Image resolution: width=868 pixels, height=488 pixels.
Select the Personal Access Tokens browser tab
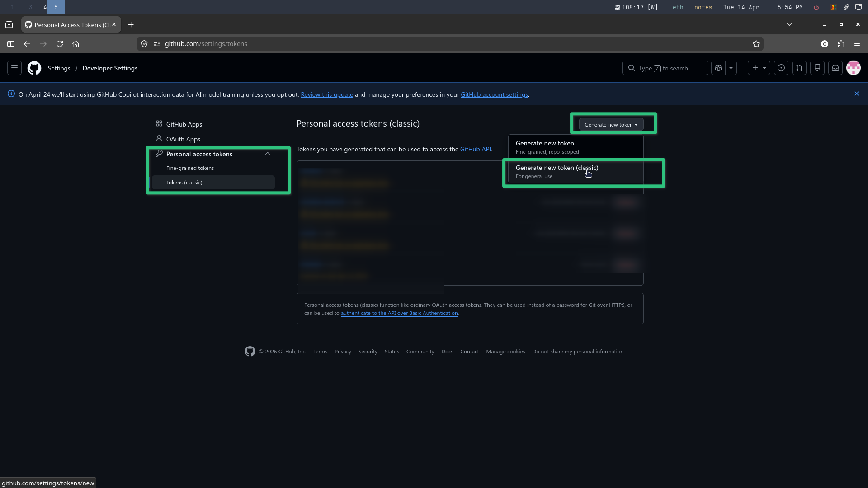[71, 25]
